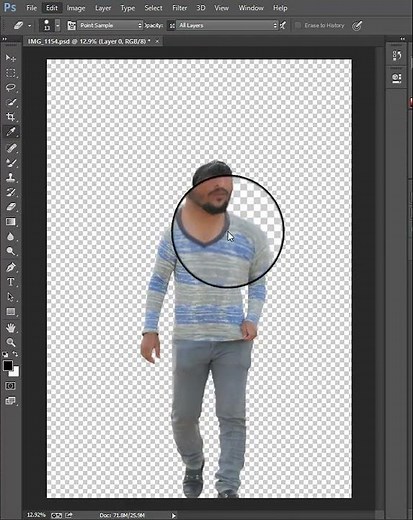Select the Horizontal Type tool
Viewport: 413px width, 520px height.
[10, 282]
